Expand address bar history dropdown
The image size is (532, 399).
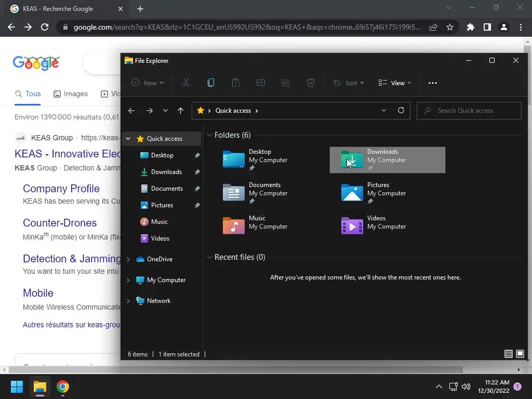click(384, 110)
